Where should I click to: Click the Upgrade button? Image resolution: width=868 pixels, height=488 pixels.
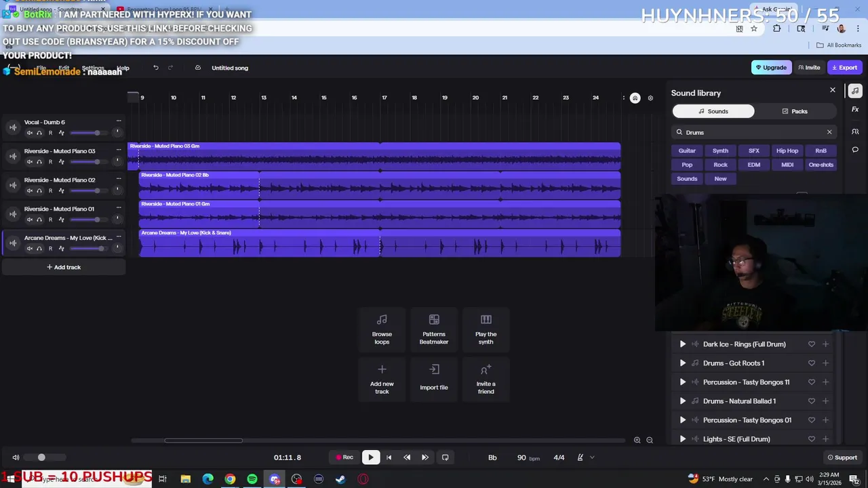click(772, 68)
